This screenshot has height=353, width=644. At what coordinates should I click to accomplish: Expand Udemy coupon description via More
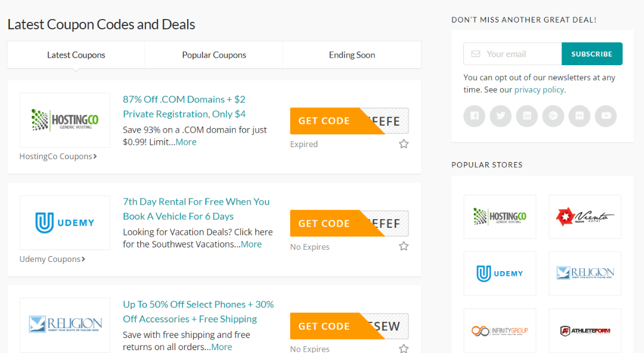[251, 245]
